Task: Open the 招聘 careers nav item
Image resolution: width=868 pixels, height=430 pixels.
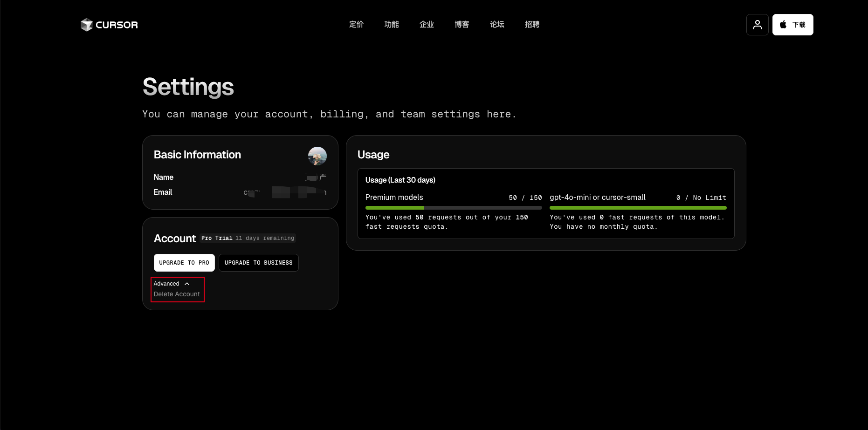Action: (x=532, y=25)
